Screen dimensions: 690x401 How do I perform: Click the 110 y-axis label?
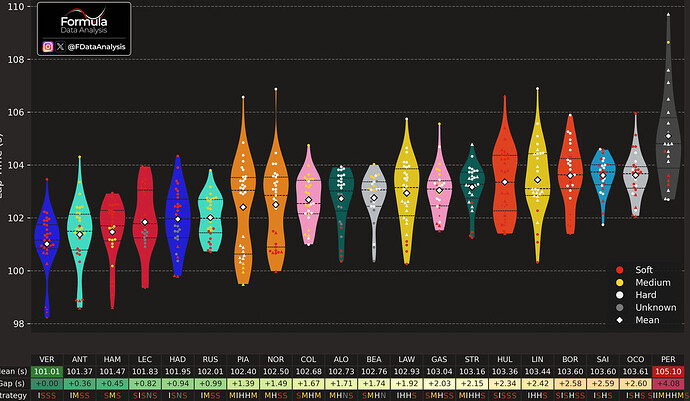coord(15,7)
